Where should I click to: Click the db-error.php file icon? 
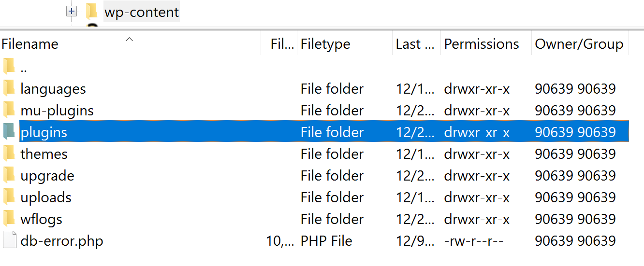click(9, 240)
